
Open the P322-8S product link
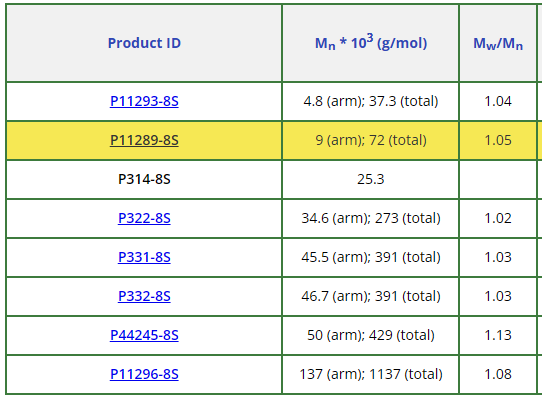coord(144,218)
